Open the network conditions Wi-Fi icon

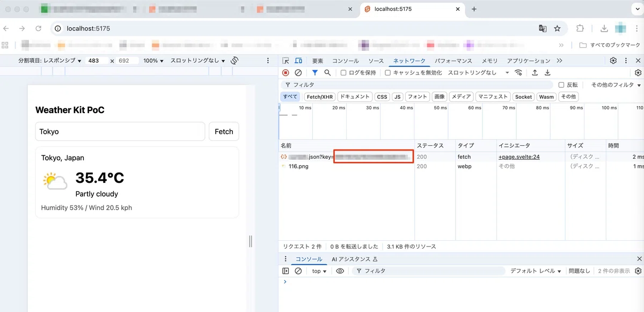click(x=518, y=72)
